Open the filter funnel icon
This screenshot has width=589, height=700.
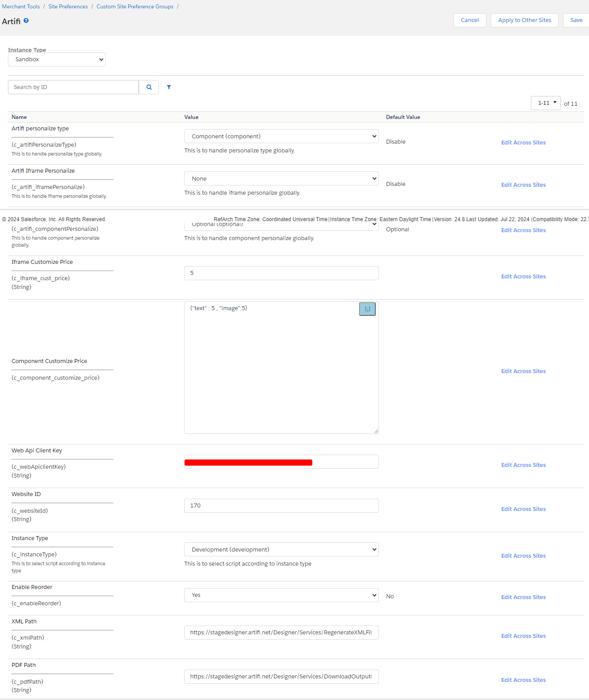click(169, 87)
